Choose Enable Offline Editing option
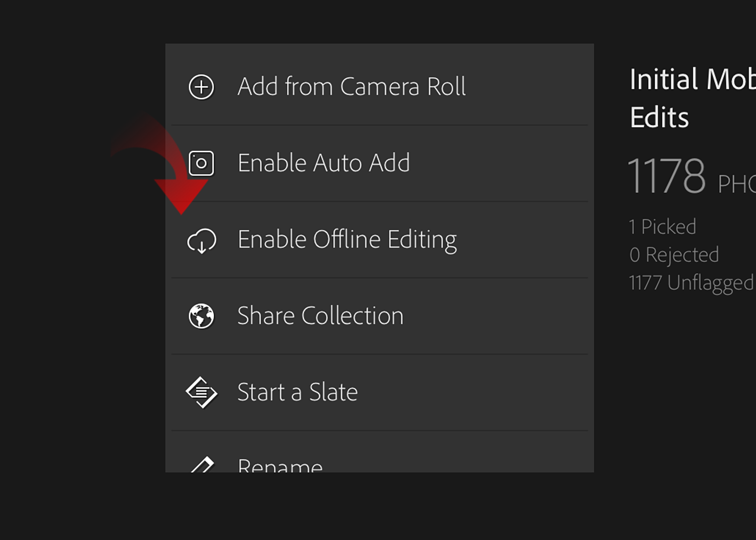This screenshot has height=540, width=756. [380, 240]
